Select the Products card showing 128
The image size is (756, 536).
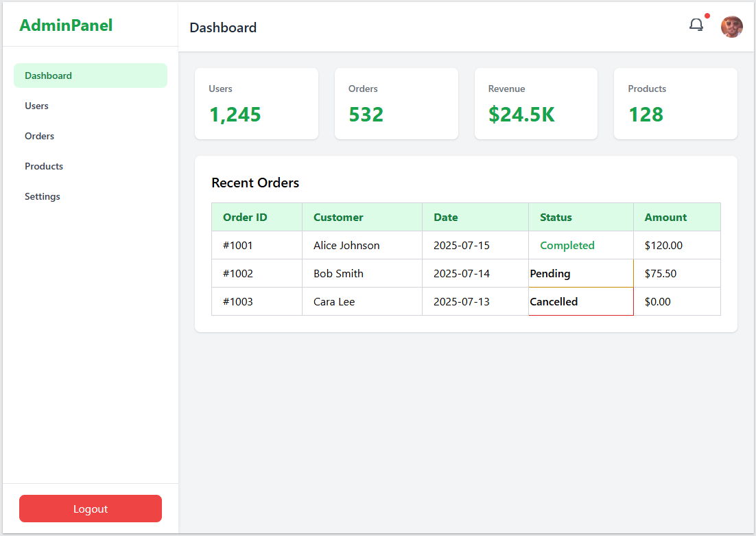point(675,104)
